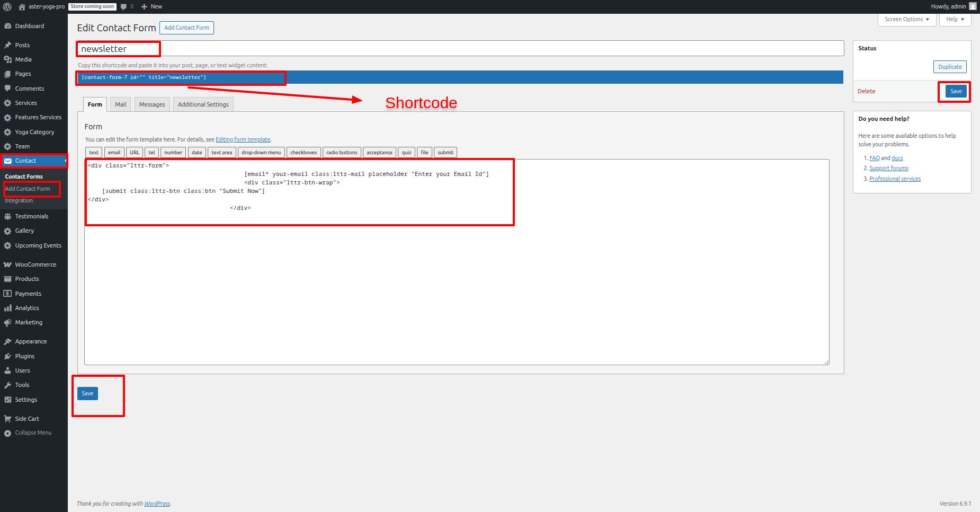Click the WordPress logo icon in admin bar
The width and height of the screenshot is (980, 512).
pyautogui.click(x=7, y=7)
